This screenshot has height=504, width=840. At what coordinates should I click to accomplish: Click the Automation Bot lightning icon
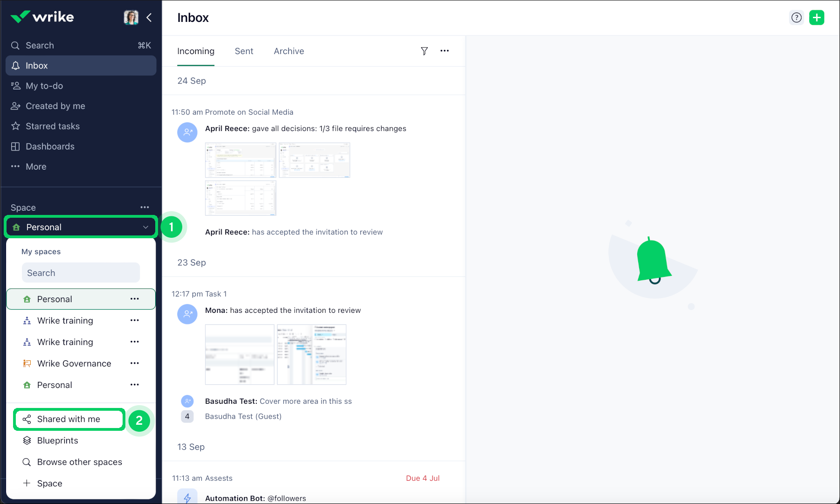[187, 497]
